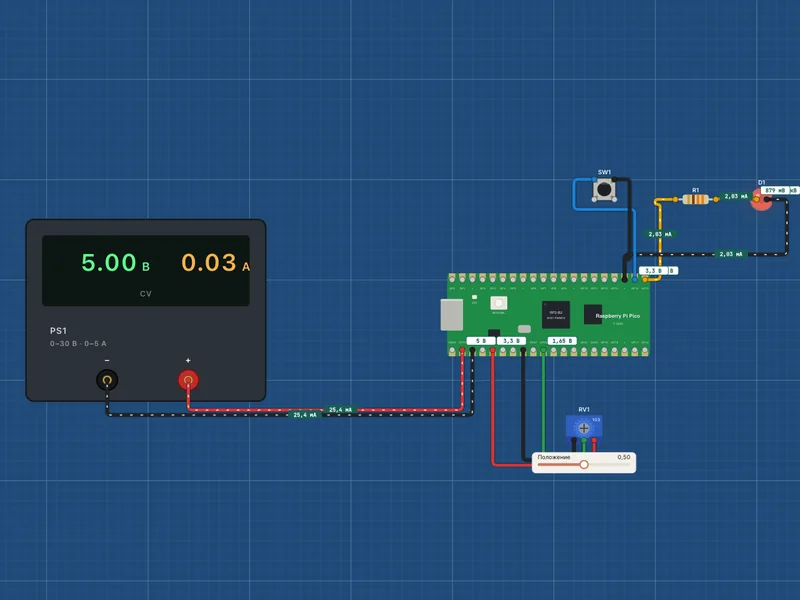
Task: Click the cross-head screw of RV1
Action: coord(584,428)
